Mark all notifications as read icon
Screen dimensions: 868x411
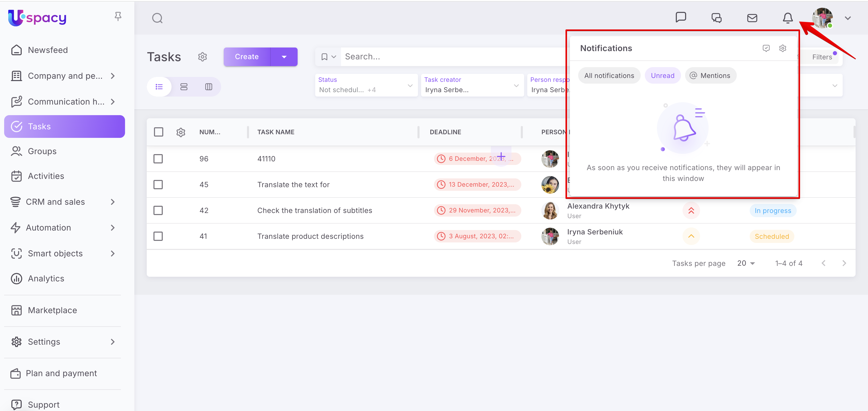tap(766, 48)
